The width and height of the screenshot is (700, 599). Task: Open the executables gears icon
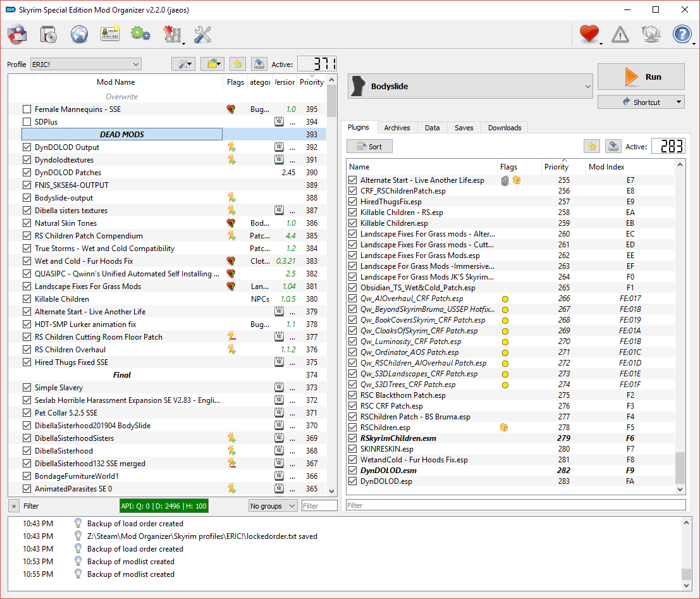pos(140,34)
